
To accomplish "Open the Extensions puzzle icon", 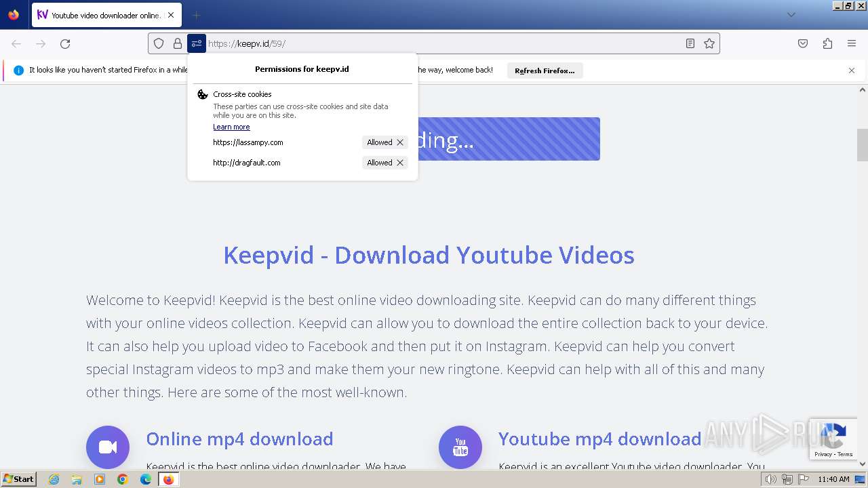I will click(827, 43).
